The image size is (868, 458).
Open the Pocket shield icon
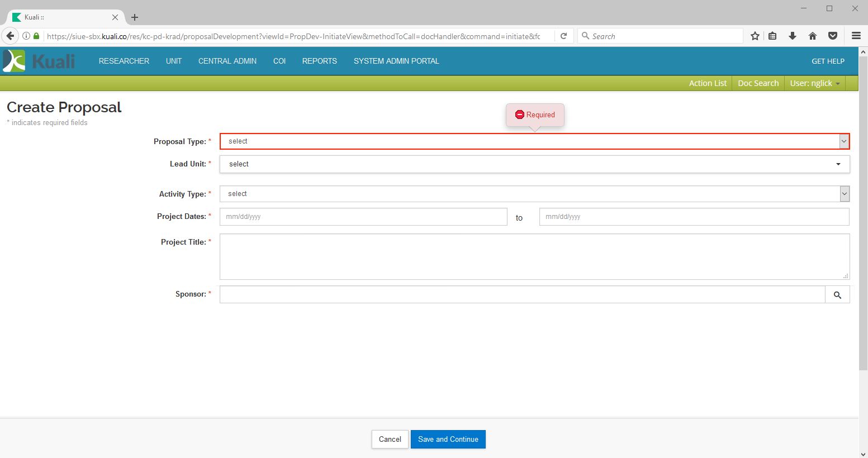click(x=832, y=36)
